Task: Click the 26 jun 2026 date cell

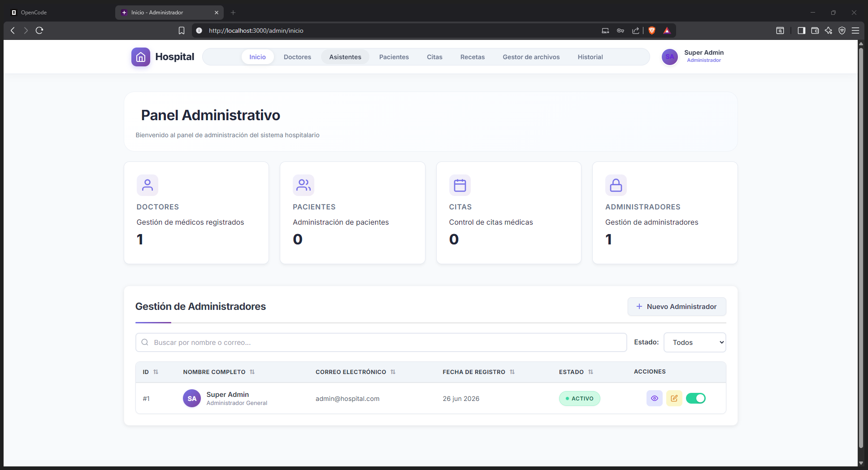Action: click(461, 399)
